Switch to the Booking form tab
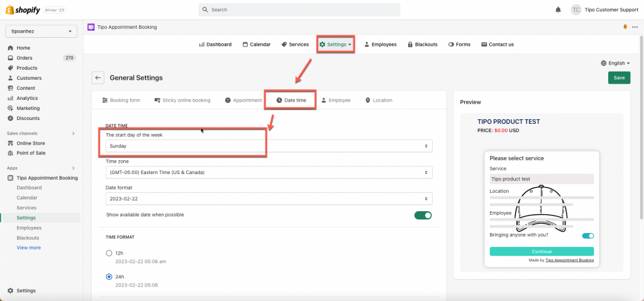 coord(121,100)
